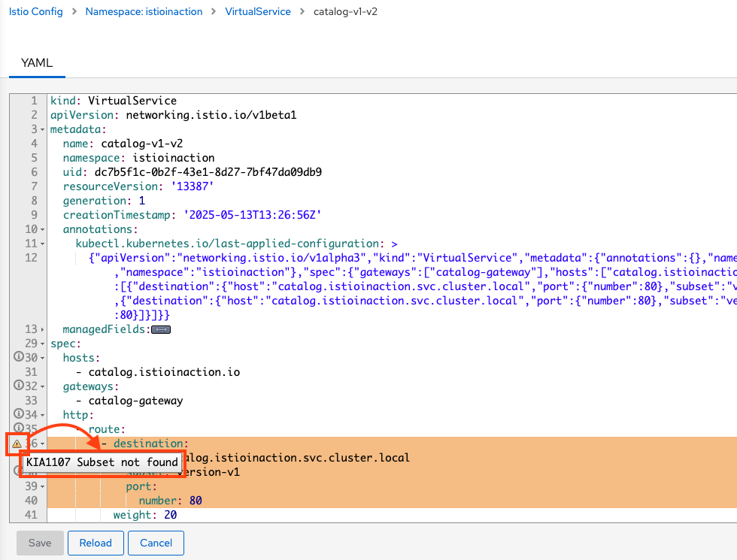Click the creationTimestamp value '2025-05-13T13:26:56Z'
The height and width of the screenshot is (560, 737).
[x=253, y=215]
